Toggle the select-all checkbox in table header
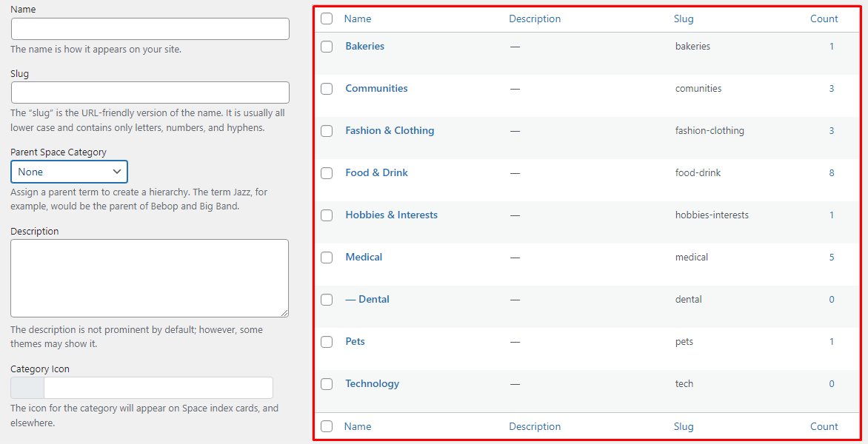 tap(327, 18)
